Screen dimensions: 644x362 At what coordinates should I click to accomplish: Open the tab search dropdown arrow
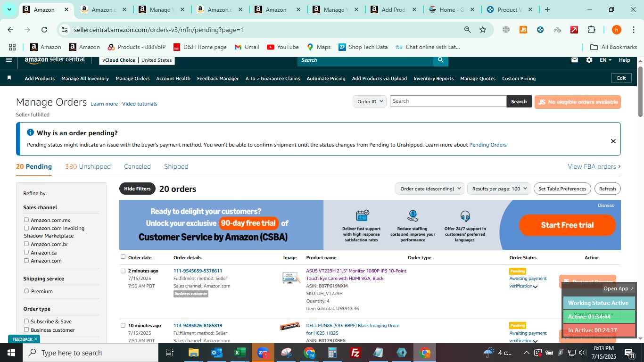9,9
